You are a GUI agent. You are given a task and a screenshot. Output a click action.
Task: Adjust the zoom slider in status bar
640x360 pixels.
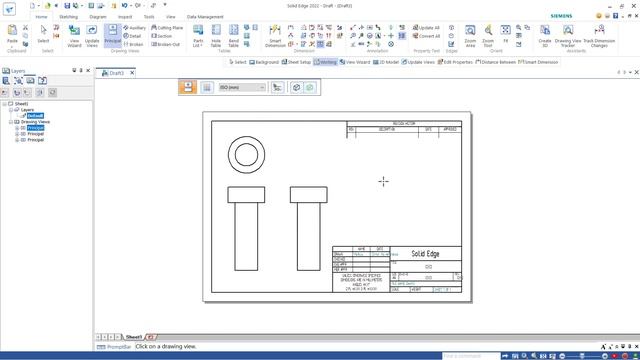pyautogui.click(x=582, y=356)
